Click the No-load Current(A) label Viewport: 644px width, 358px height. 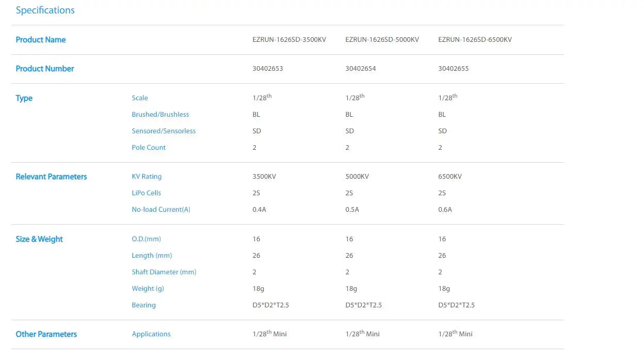(x=161, y=210)
